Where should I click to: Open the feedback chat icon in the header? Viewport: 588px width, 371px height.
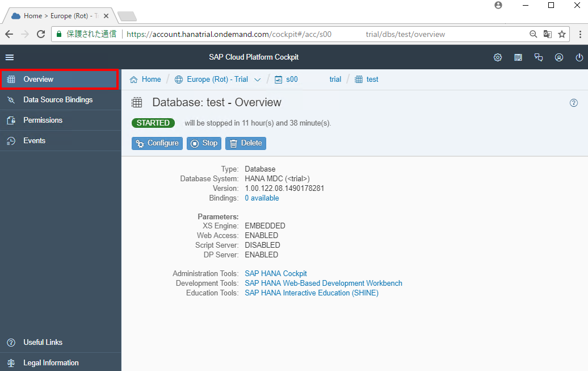(x=539, y=57)
